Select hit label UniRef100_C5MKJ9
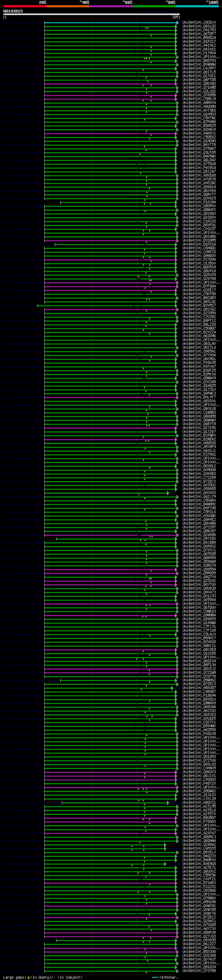The height and width of the screenshot is (980, 222). point(199,99)
